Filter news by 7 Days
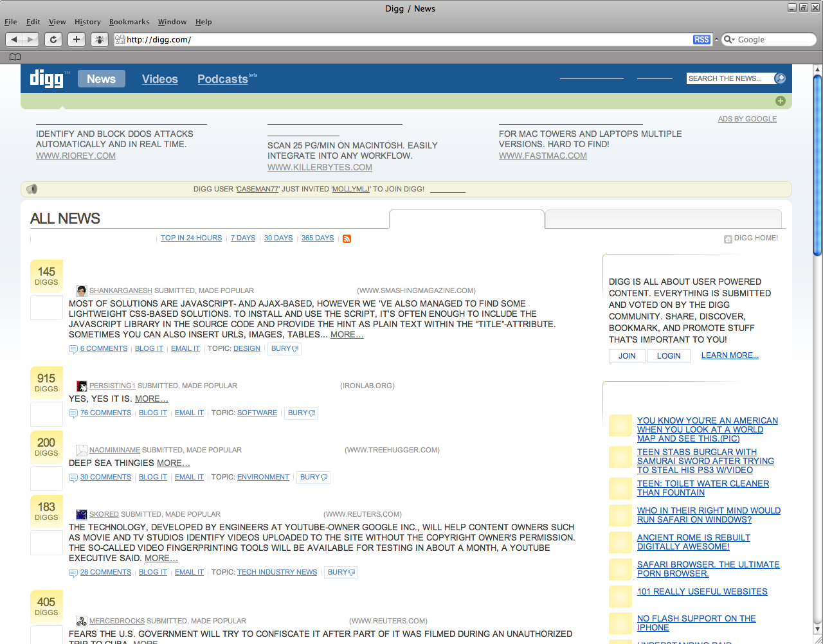The width and height of the screenshot is (823, 644). pos(243,238)
